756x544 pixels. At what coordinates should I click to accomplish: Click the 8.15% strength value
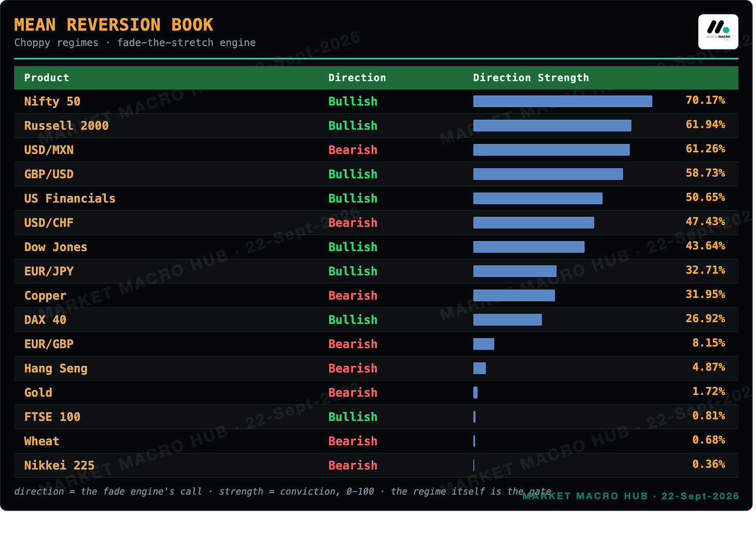(x=709, y=343)
